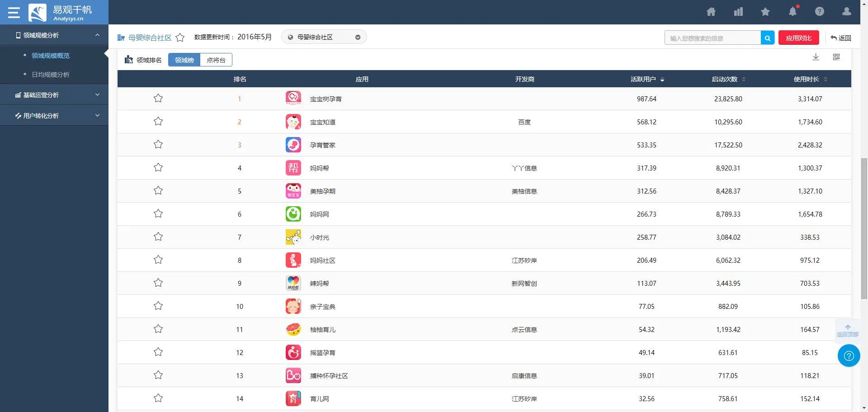Go to home icon in top bar
Viewport: 868px width, 412px height.
pyautogui.click(x=711, y=12)
